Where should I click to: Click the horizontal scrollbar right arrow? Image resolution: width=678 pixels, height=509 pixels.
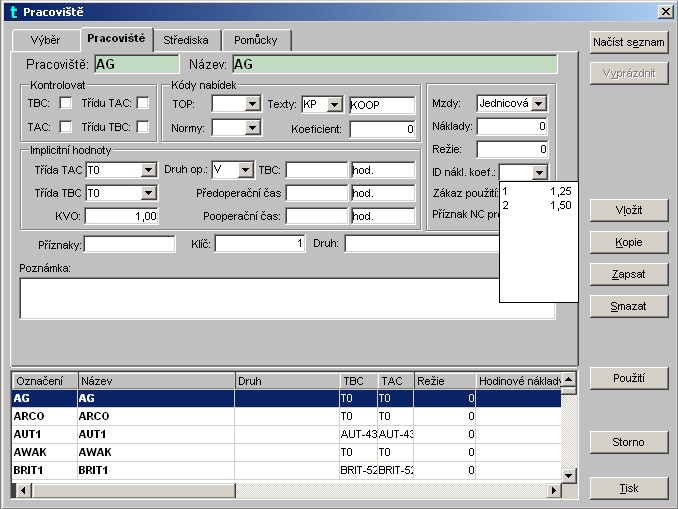point(553,490)
